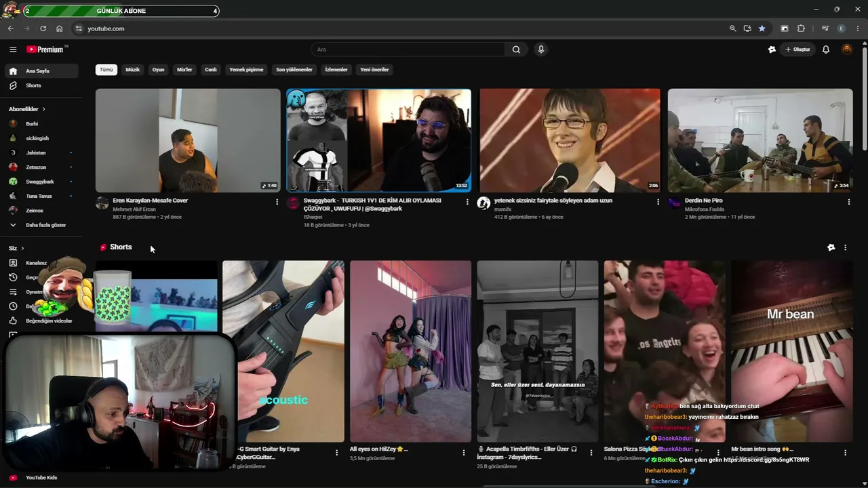Expand the Abonelikler section chevron

coord(44,109)
